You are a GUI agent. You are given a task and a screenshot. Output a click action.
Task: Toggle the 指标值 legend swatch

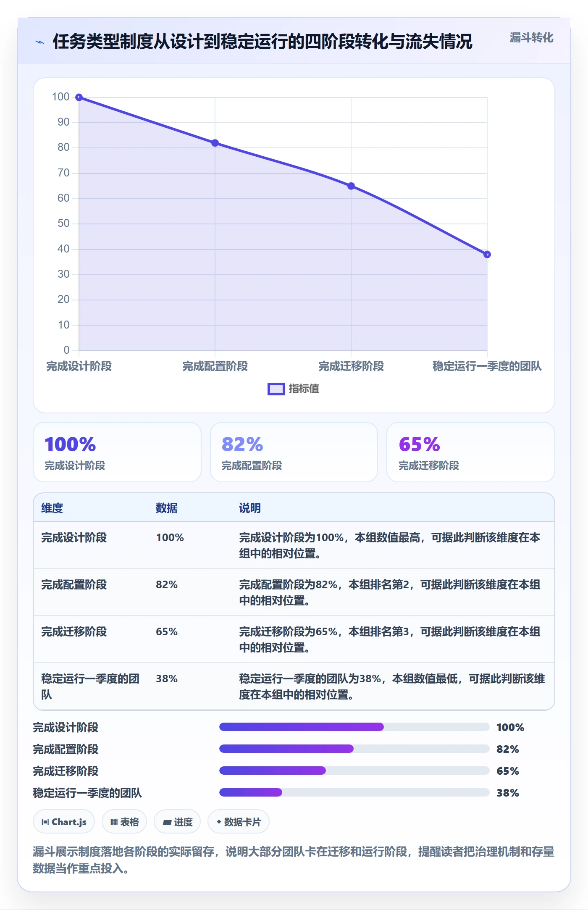276,389
